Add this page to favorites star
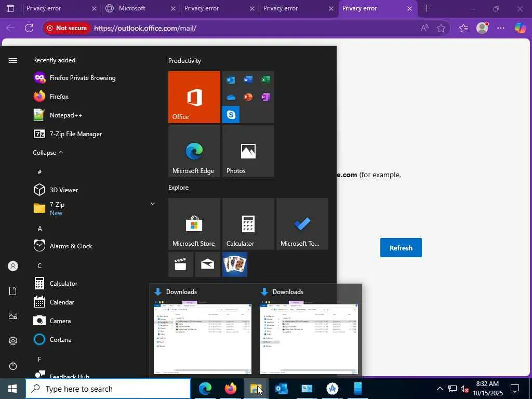 pos(441,28)
